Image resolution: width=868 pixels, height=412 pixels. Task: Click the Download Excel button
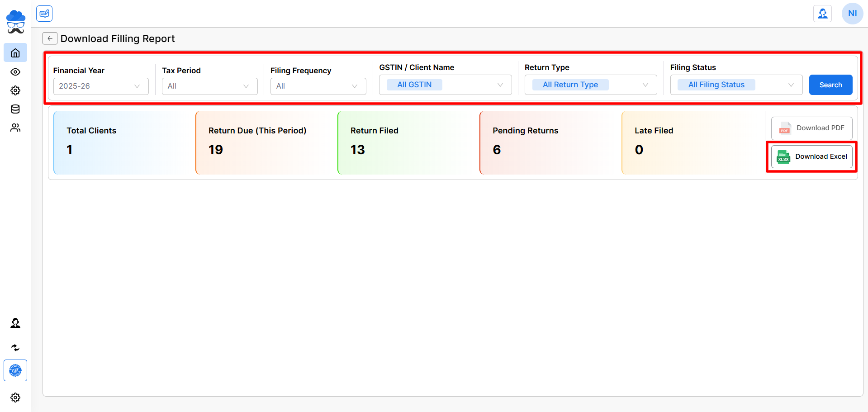pyautogui.click(x=811, y=156)
